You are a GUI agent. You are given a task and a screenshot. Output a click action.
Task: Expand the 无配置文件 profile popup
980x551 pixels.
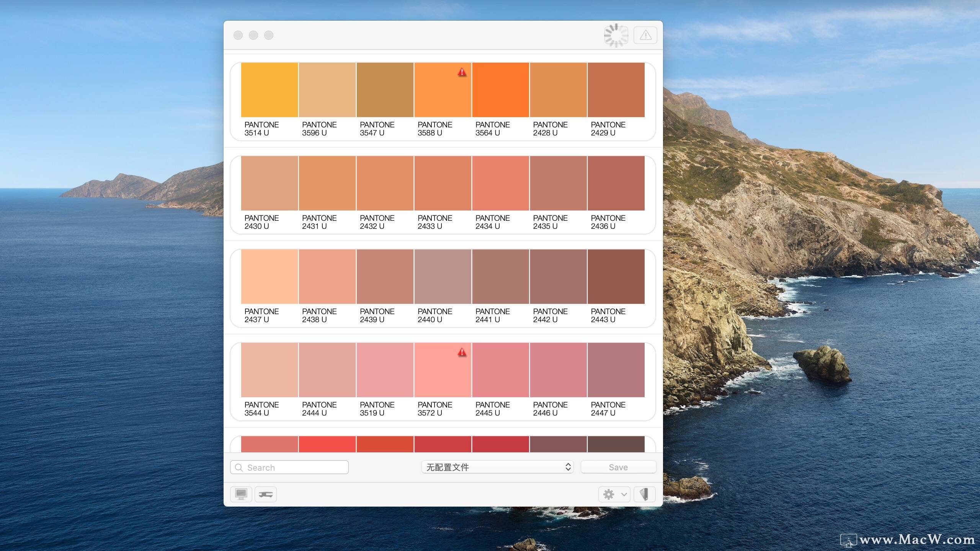(497, 467)
